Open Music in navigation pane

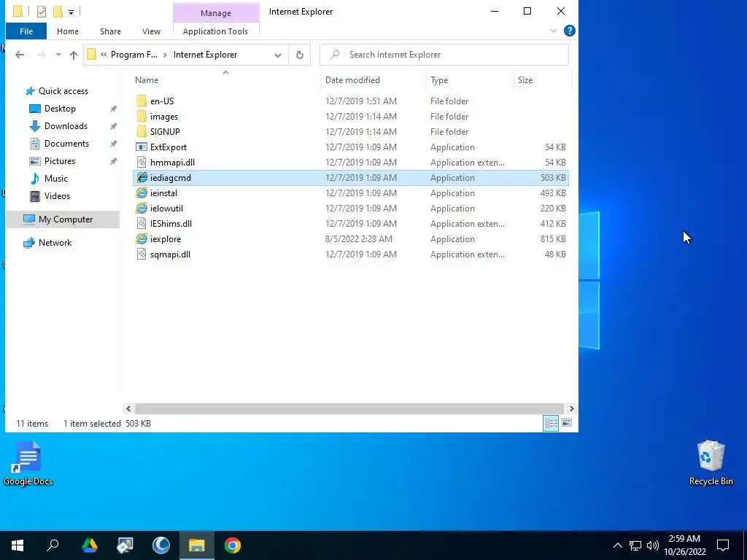[55, 179]
